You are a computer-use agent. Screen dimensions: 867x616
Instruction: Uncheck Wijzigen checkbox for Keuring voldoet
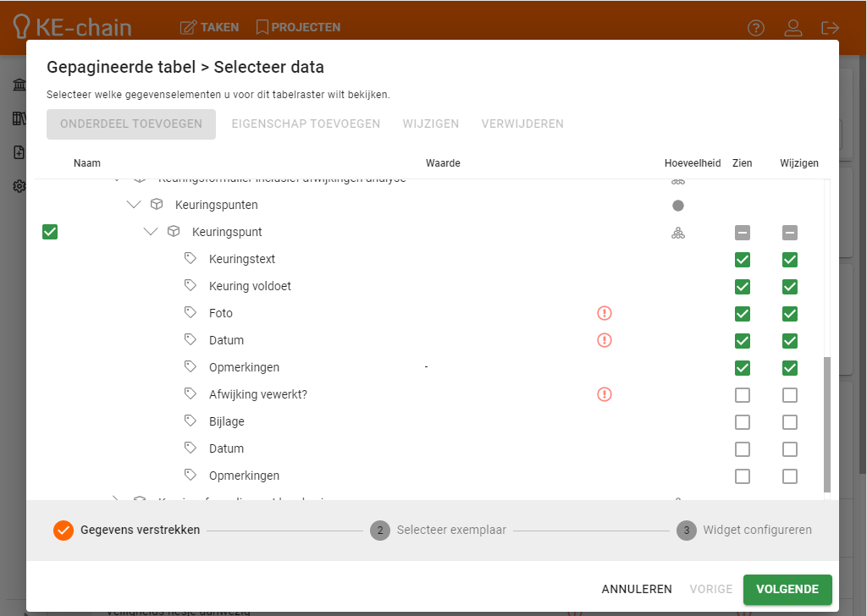click(x=790, y=286)
